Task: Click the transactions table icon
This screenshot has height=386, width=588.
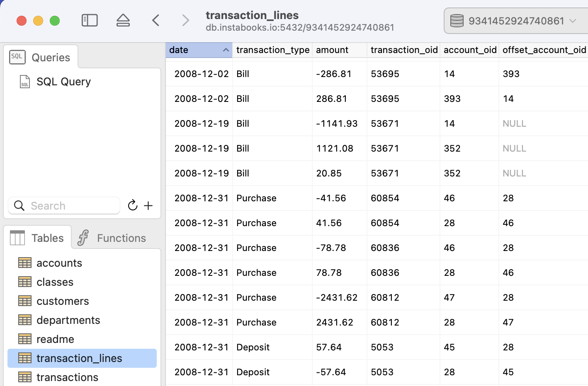Action: point(25,377)
